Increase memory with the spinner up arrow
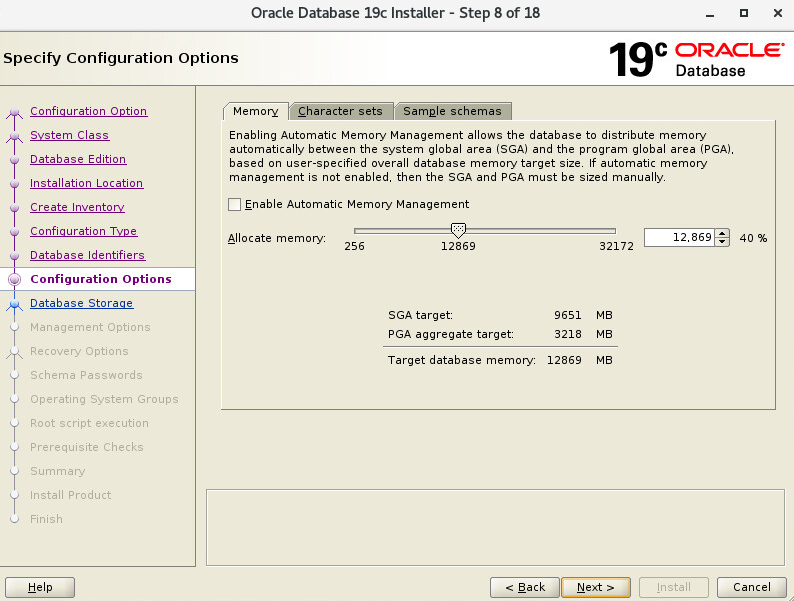 (723, 233)
